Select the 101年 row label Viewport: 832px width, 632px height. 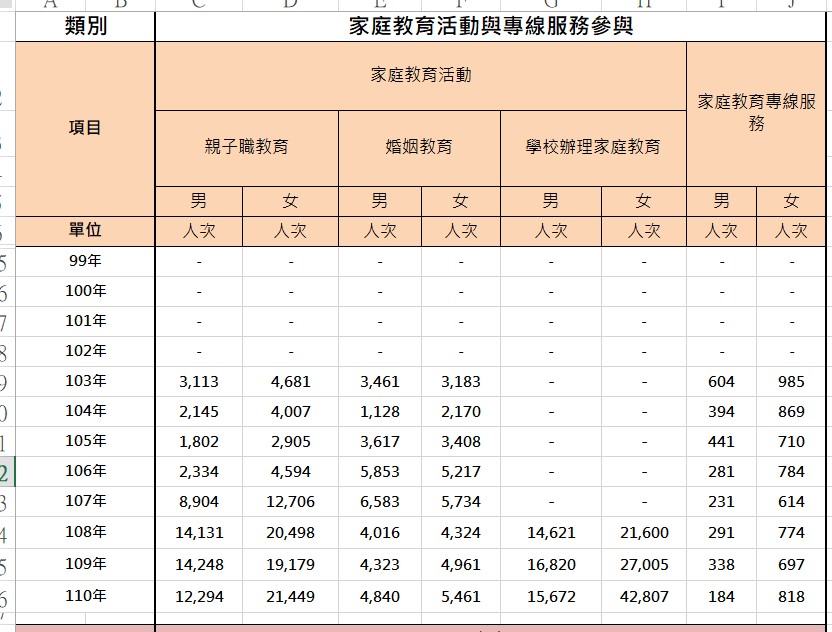click(x=85, y=321)
